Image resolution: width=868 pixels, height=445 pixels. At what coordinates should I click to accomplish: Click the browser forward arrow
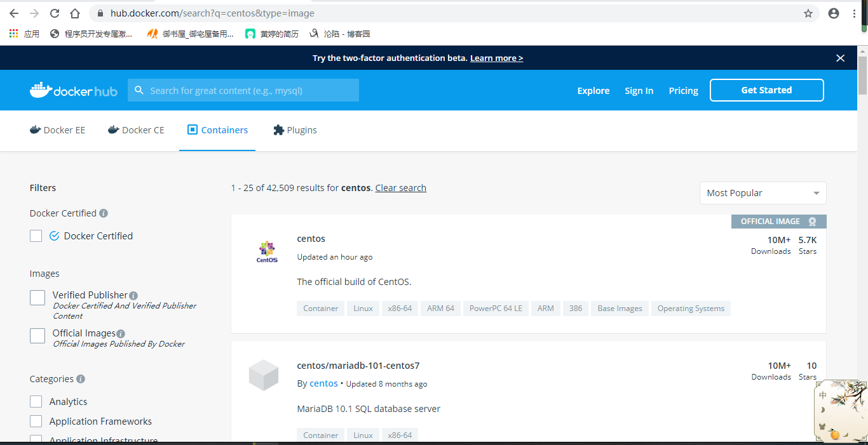34,13
